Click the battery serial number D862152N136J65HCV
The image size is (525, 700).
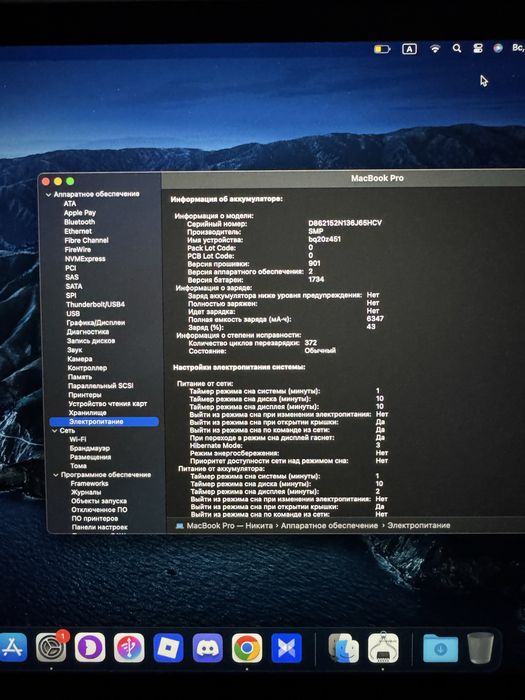(345, 223)
